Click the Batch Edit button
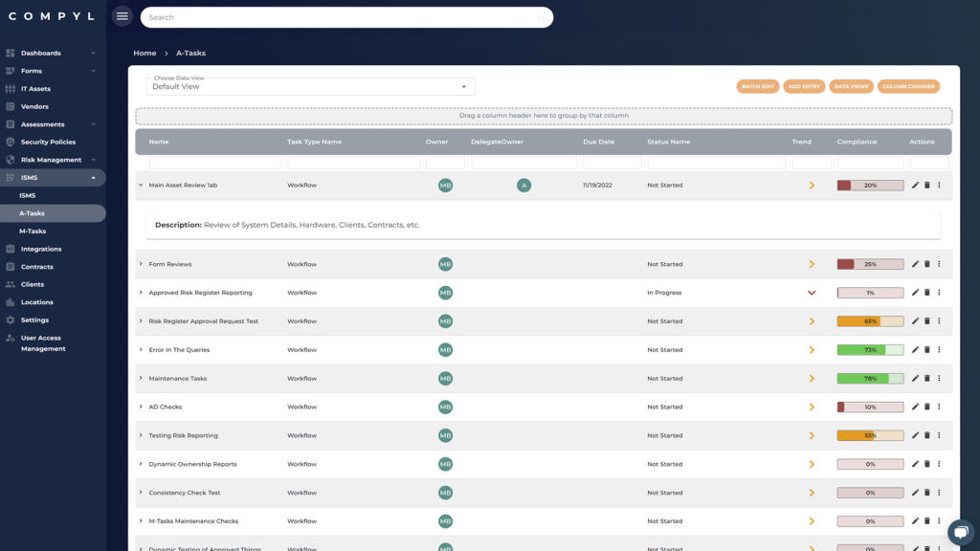 click(758, 86)
